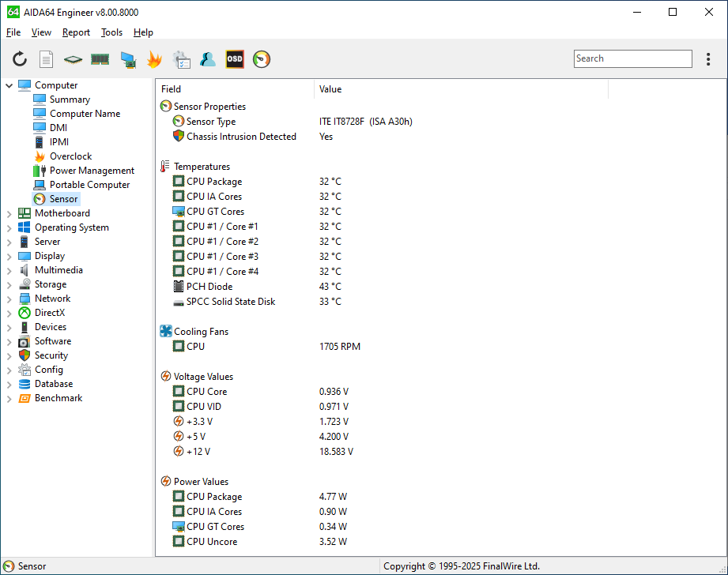Expand the Server tree node
728x575 pixels.
click(9, 242)
